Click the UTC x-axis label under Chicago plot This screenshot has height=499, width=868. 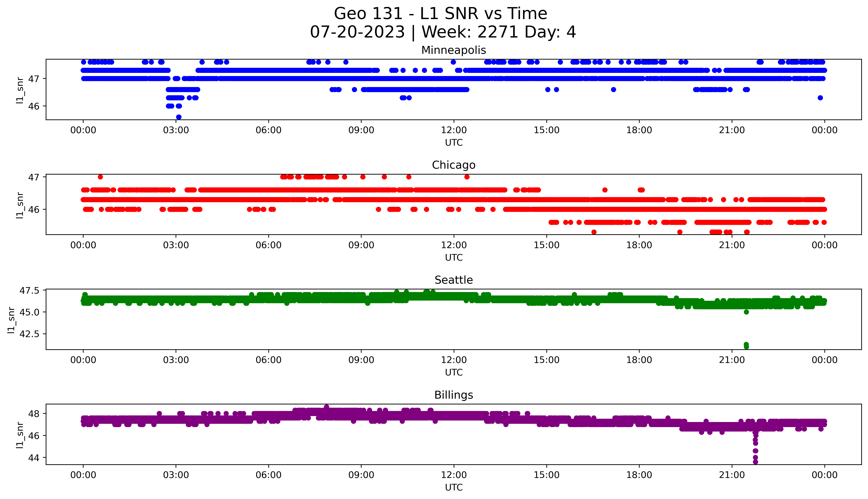[x=453, y=257]
